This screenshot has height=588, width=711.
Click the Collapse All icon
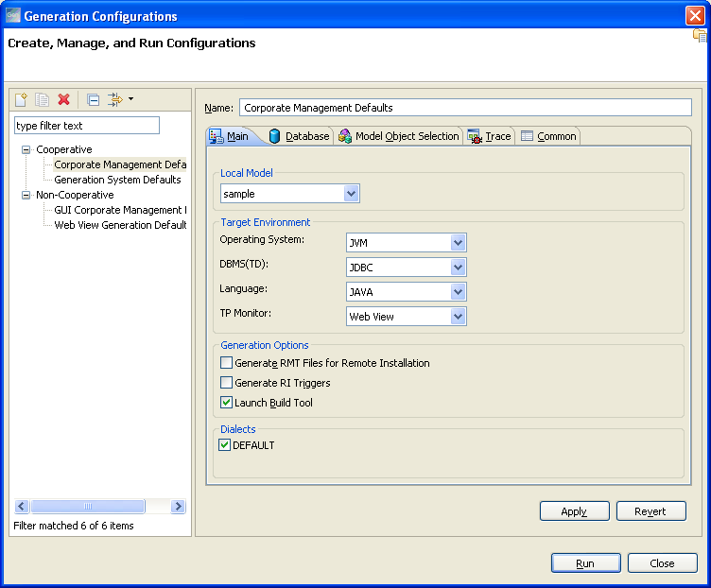[x=93, y=99]
